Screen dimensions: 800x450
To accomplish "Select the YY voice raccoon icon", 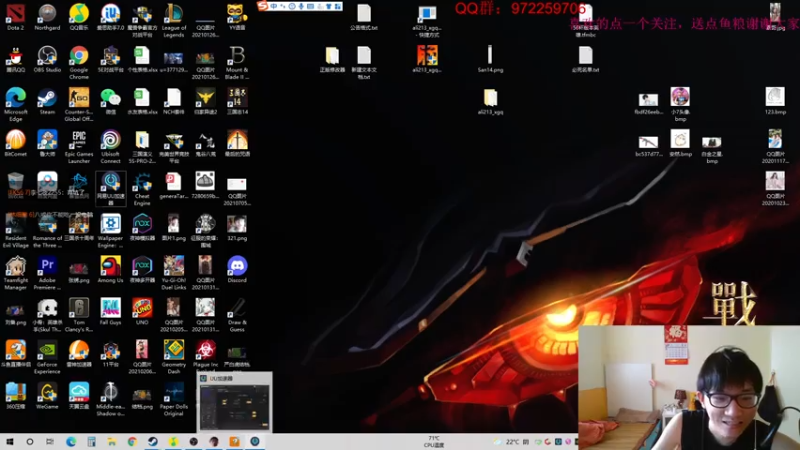I will pyautogui.click(x=237, y=17).
